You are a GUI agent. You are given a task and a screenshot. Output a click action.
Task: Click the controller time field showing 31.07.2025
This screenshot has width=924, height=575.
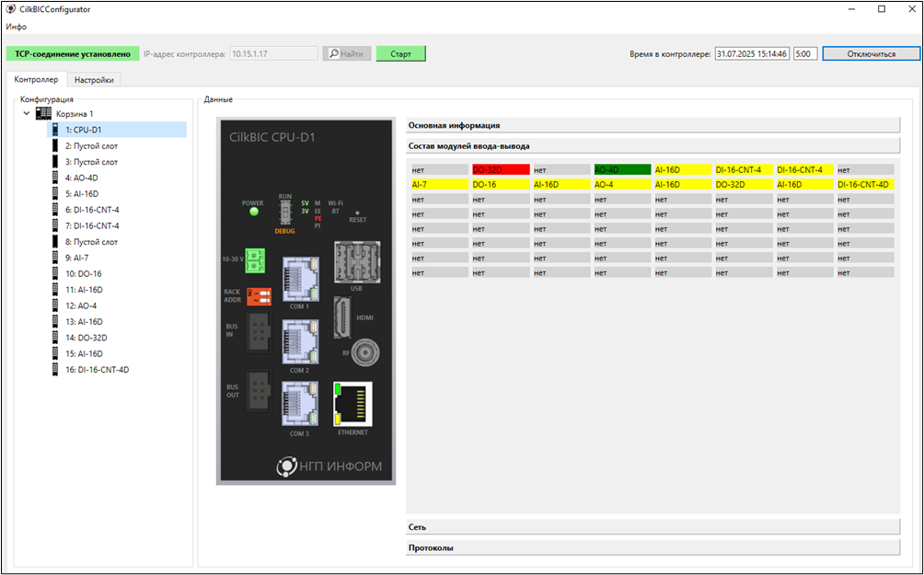tap(752, 53)
